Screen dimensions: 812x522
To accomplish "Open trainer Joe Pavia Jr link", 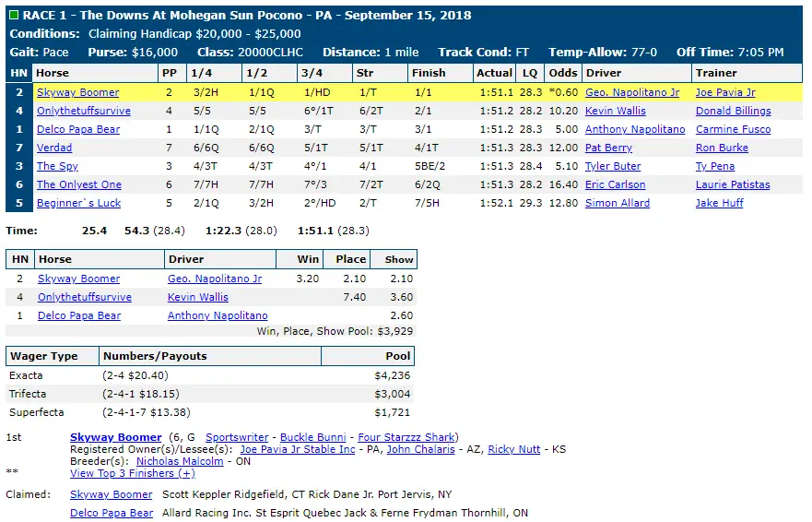I will (x=725, y=92).
